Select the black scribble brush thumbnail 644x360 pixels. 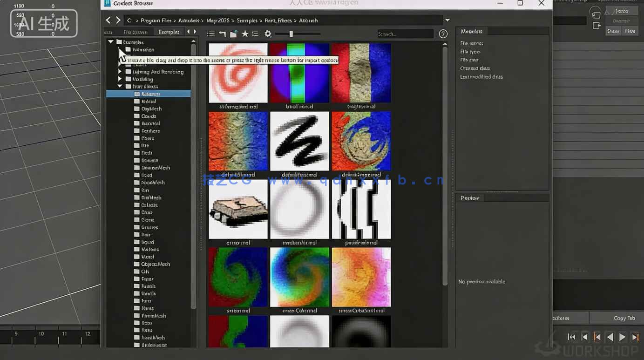299,141
